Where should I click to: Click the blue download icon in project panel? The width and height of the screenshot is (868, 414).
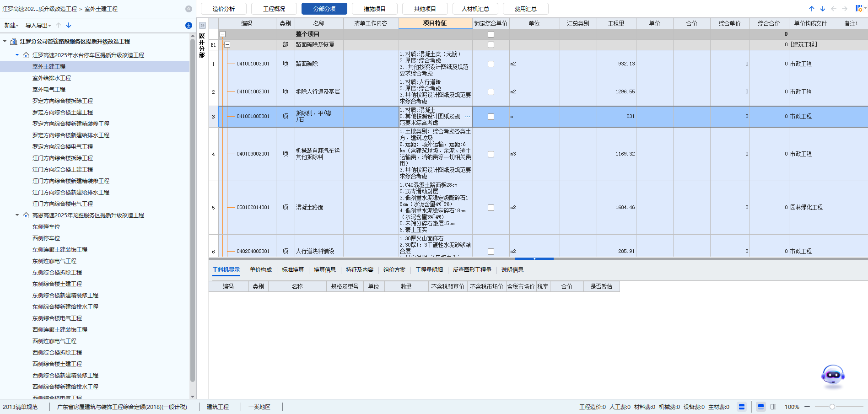point(189,26)
